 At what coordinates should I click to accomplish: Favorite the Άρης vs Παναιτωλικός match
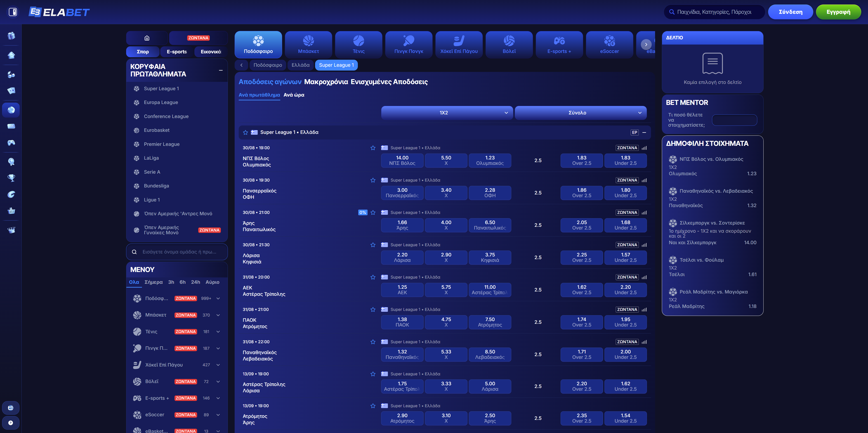click(373, 213)
